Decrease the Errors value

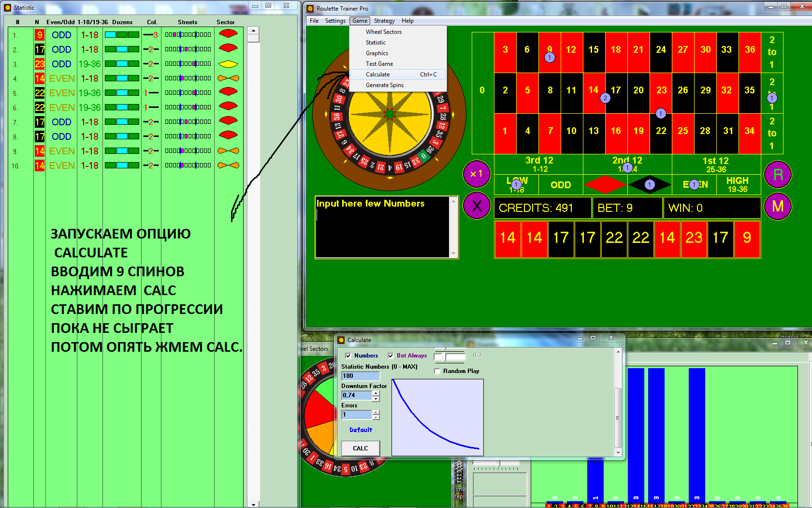coord(376,418)
